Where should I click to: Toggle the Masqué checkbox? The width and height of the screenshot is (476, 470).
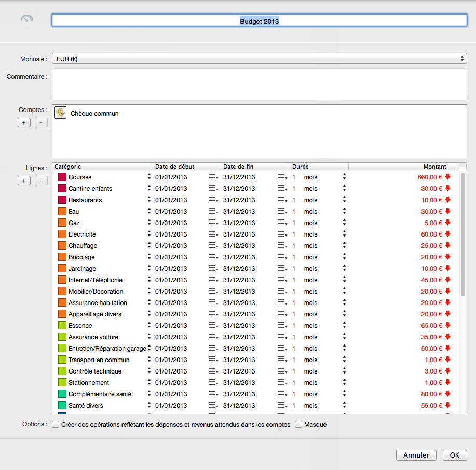point(298,424)
